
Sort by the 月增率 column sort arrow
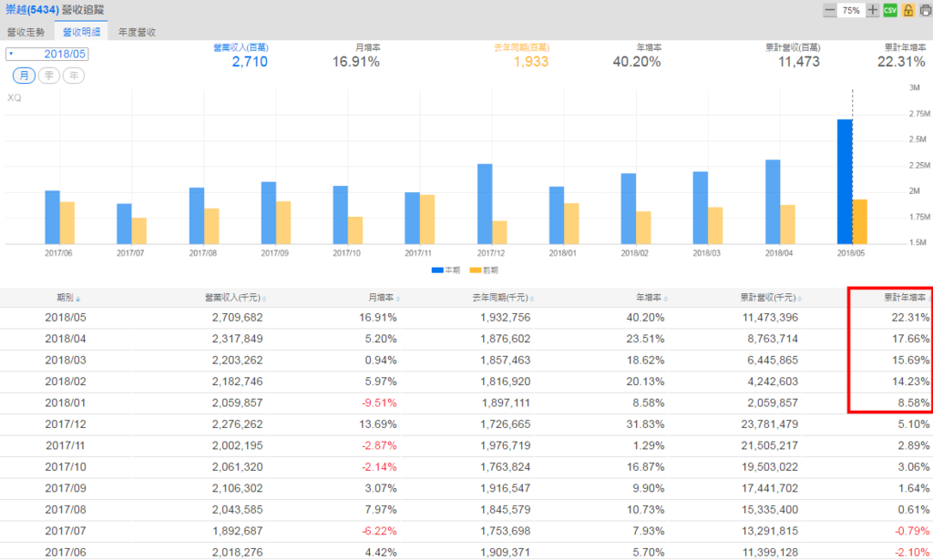pos(397,299)
